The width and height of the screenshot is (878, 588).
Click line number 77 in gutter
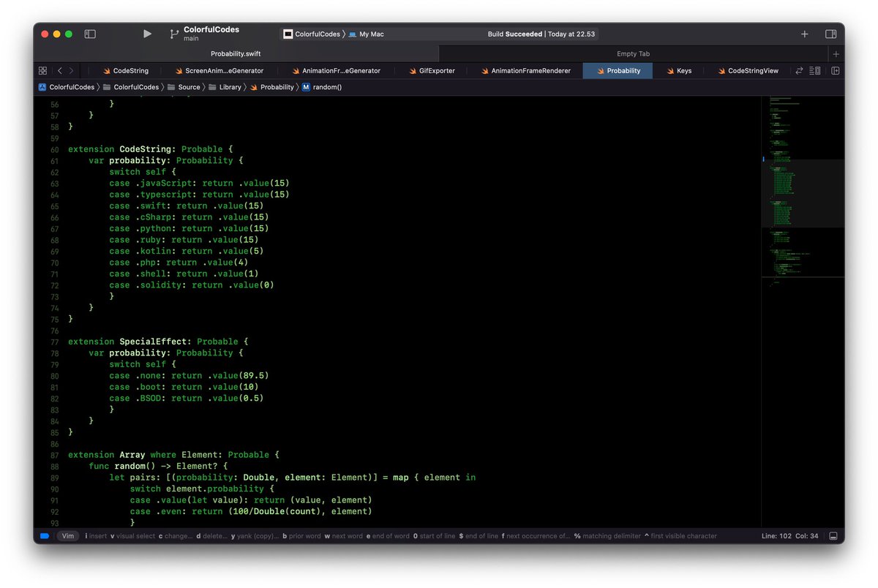[x=53, y=342]
